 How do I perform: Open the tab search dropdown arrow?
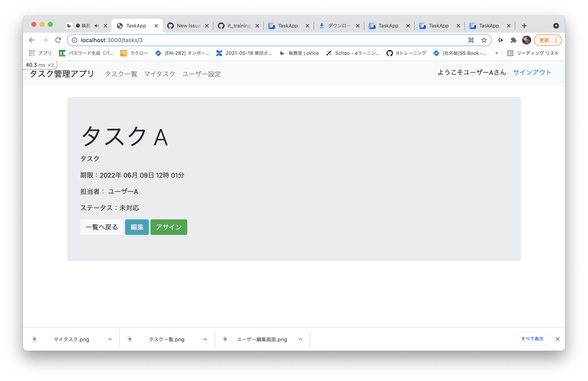pyautogui.click(x=556, y=26)
